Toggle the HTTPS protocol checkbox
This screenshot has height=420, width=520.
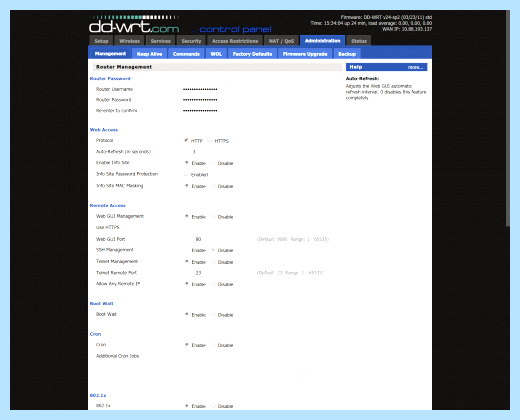[210, 140]
